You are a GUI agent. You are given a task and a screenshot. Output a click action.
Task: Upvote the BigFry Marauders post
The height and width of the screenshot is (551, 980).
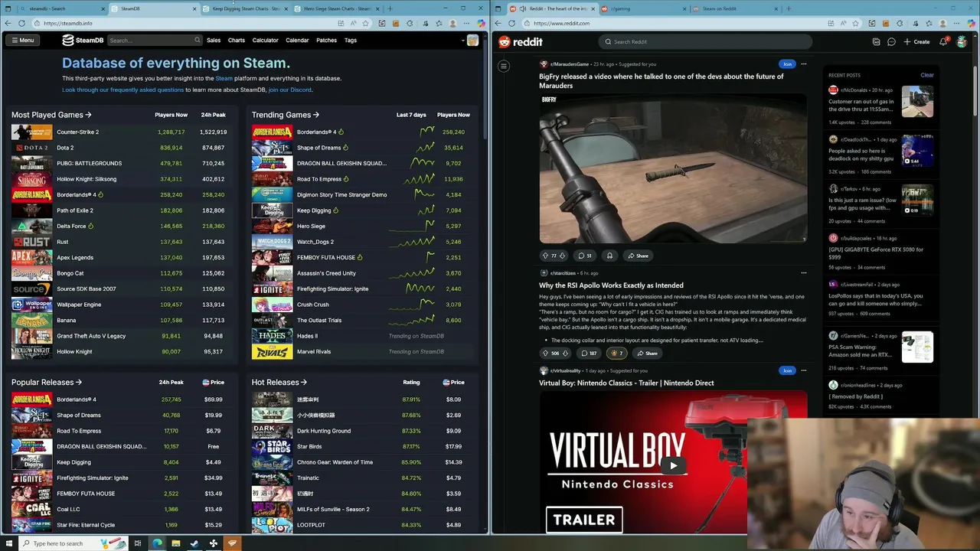[x=545, y=256]
